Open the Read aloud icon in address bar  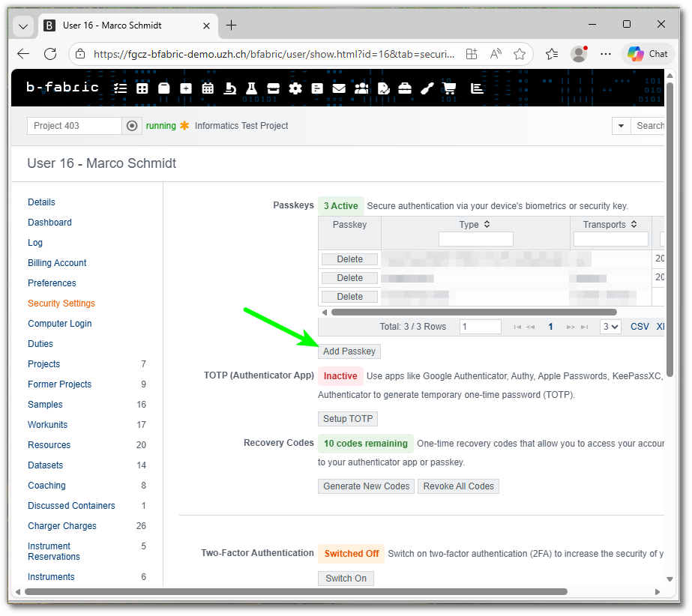pos(496,54)
